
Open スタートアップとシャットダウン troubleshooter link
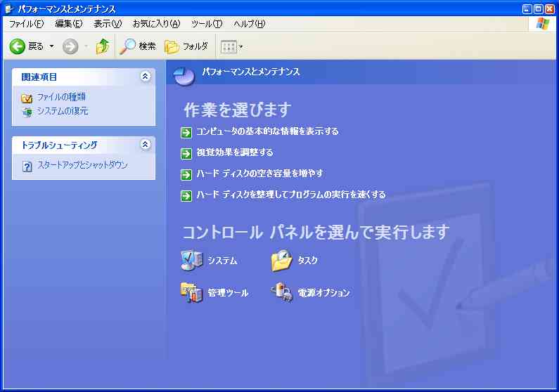82,165
